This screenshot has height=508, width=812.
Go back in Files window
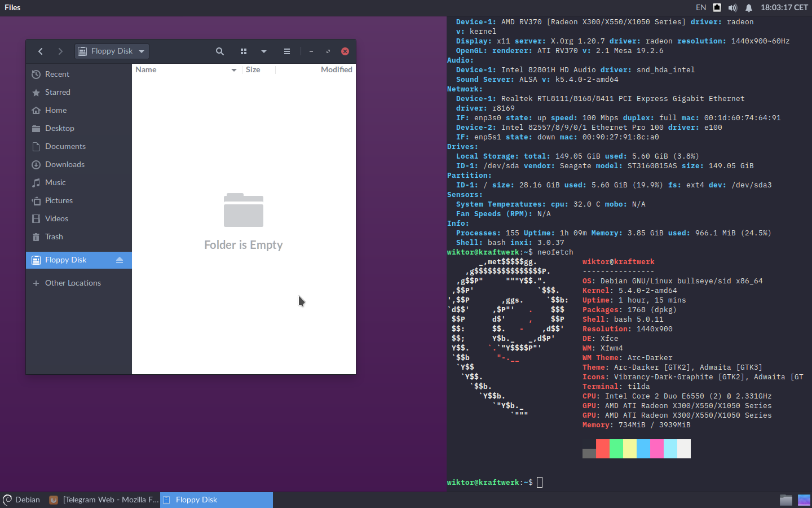(x=41, y=51)
